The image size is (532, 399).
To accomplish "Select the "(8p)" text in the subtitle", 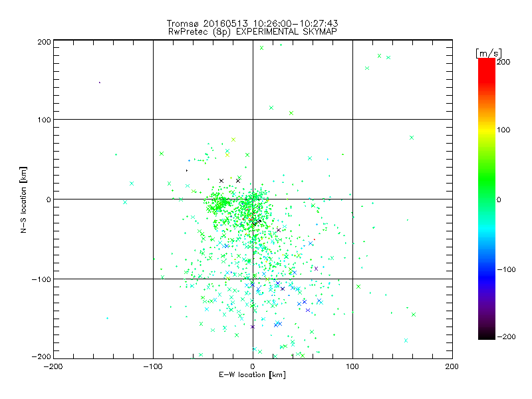I will [x=222, y=32].
